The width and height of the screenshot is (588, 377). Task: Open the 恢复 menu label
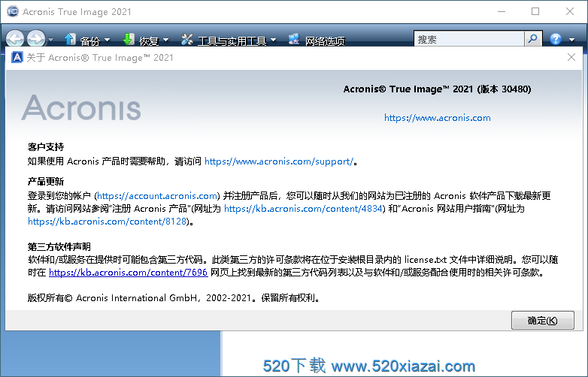pyautogui.click(x=149, y=41)
